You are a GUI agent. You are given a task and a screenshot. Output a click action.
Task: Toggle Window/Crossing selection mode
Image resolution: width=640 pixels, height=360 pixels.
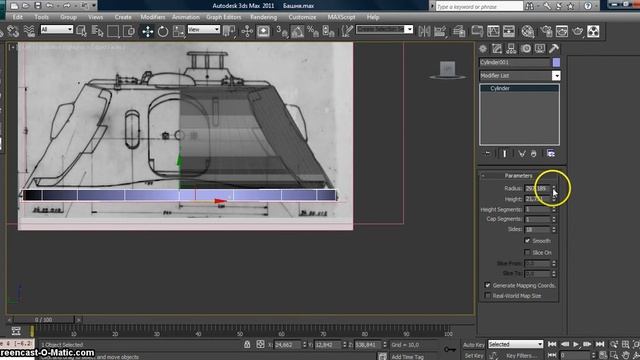tap(129, 31)
